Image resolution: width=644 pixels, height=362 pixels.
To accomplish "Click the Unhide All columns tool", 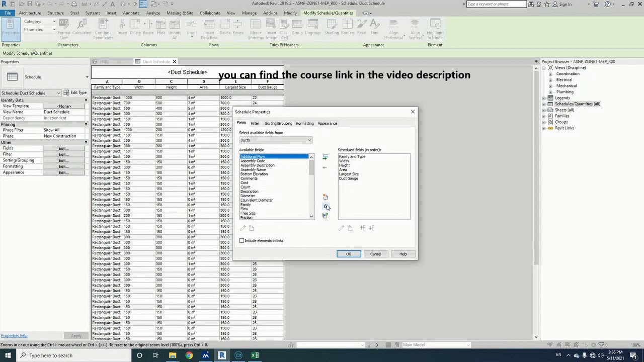I will click(175, 29).
